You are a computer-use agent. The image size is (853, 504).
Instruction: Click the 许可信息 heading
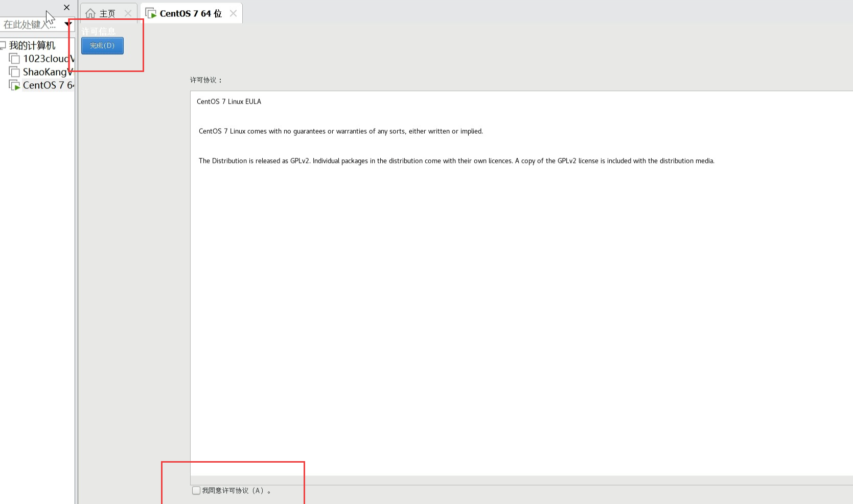coord(99,31)
